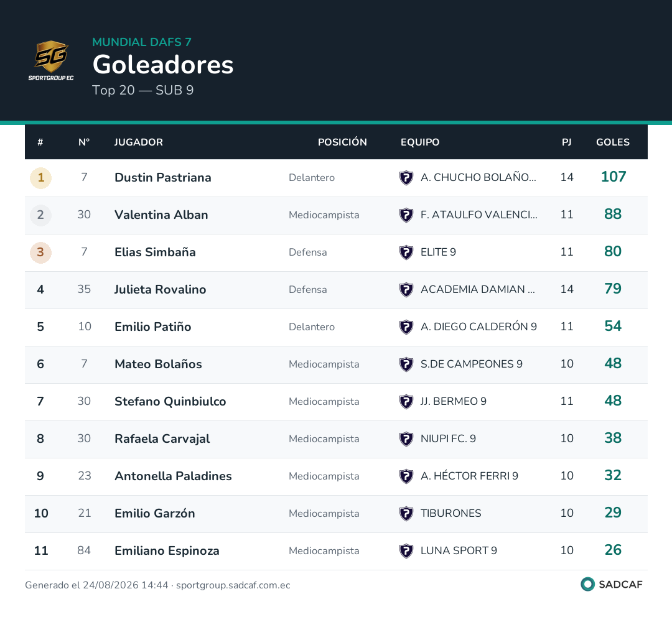Click the Luna Sport 9 shield icon

click(406, 550)
